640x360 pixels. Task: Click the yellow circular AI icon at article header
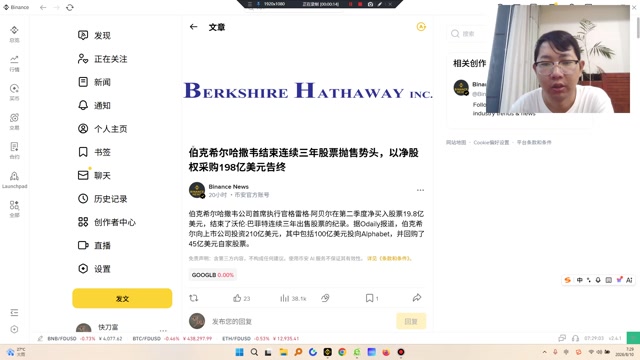[x=421, y=27]
